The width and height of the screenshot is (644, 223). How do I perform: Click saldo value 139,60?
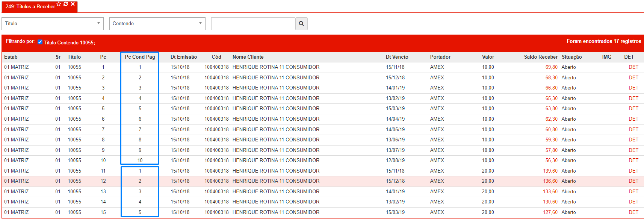[550, 171]
